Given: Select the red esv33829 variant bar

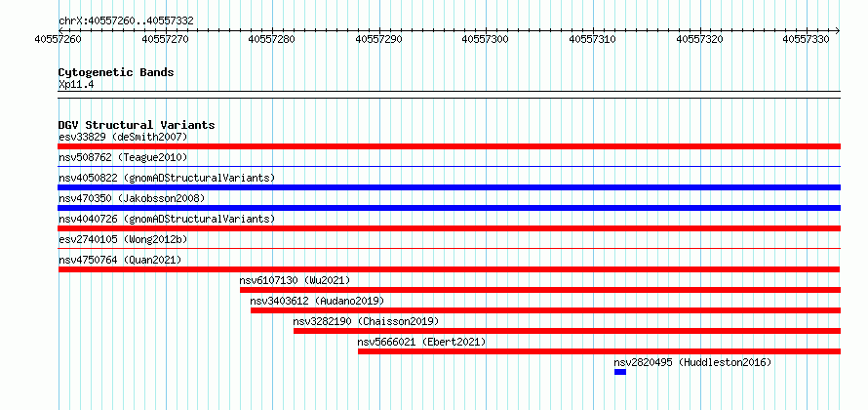Looking at the screenshot, I should click(x=449, y=146).
